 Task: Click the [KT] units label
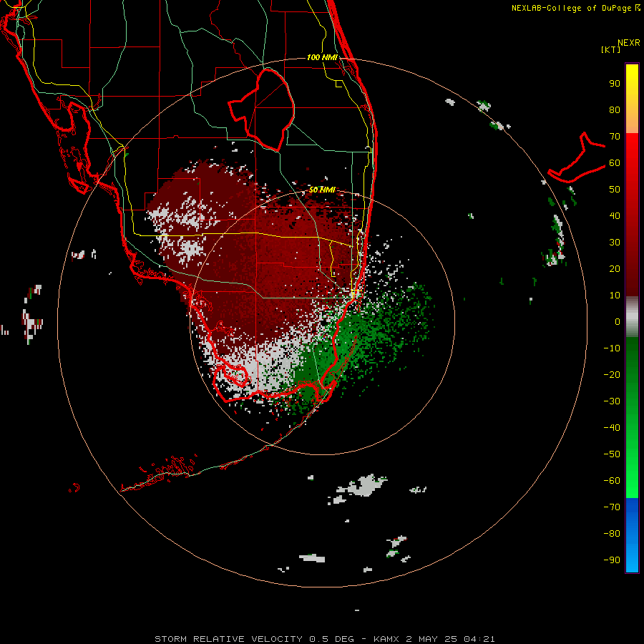coord(610,49)
